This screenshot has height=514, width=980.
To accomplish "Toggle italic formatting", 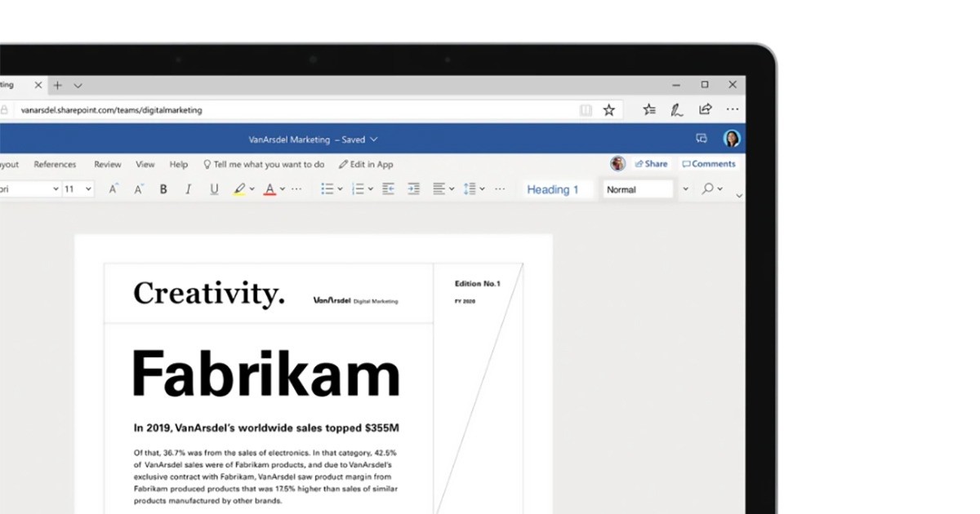I will click(x=189, y=188).
